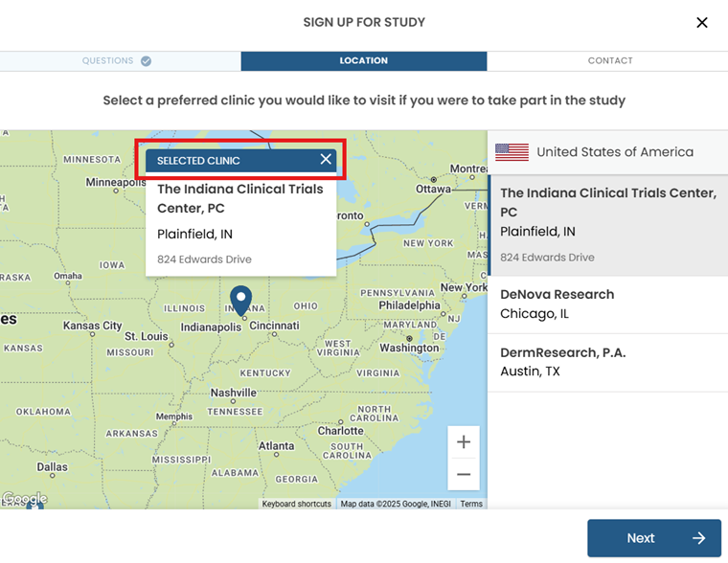Zoom out on the map
Screen dimensions: 728x563
[x=464, y=474]
